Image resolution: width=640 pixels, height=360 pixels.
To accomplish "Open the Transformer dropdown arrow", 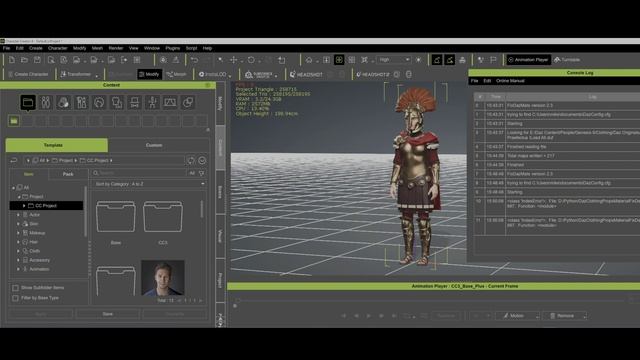I will click(97, 75).
